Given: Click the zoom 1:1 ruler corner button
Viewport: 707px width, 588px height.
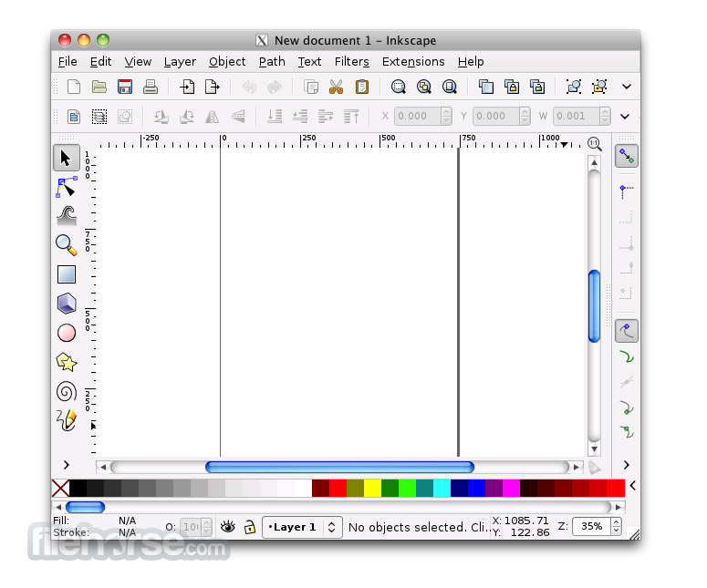Looking at the screenshot, I should pos(594,144).
